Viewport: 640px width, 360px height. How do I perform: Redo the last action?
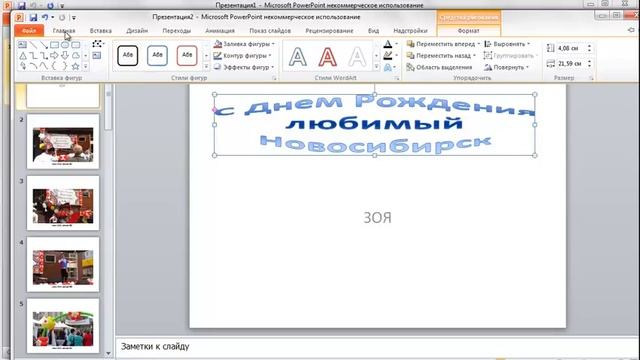(x=62, y=18)
